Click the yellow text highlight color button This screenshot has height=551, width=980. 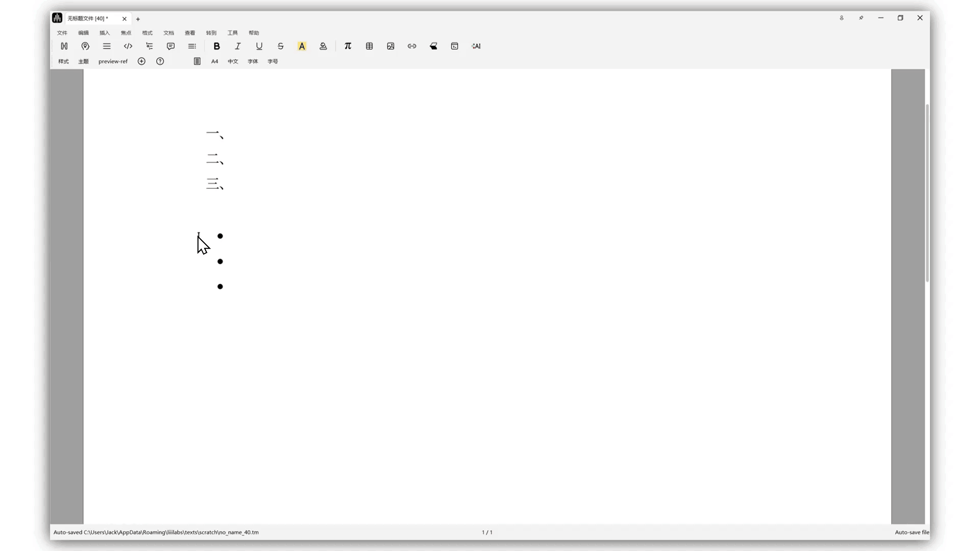302,46
